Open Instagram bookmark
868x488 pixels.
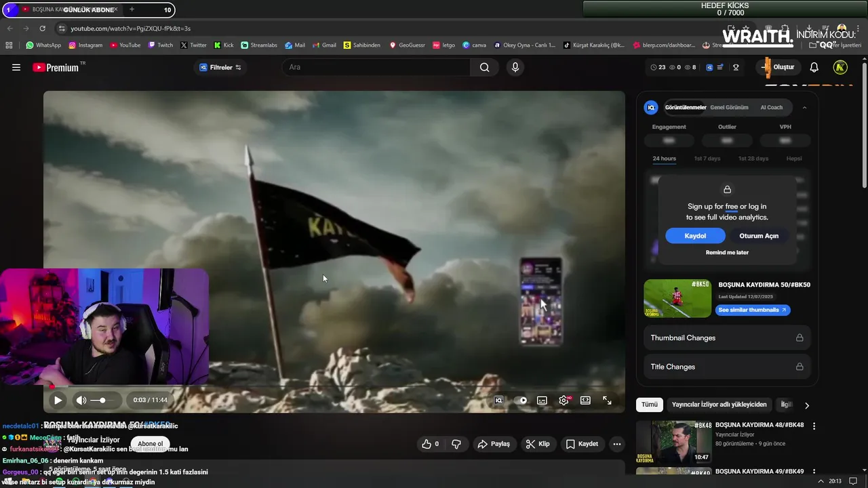click(x=85, y=45)
